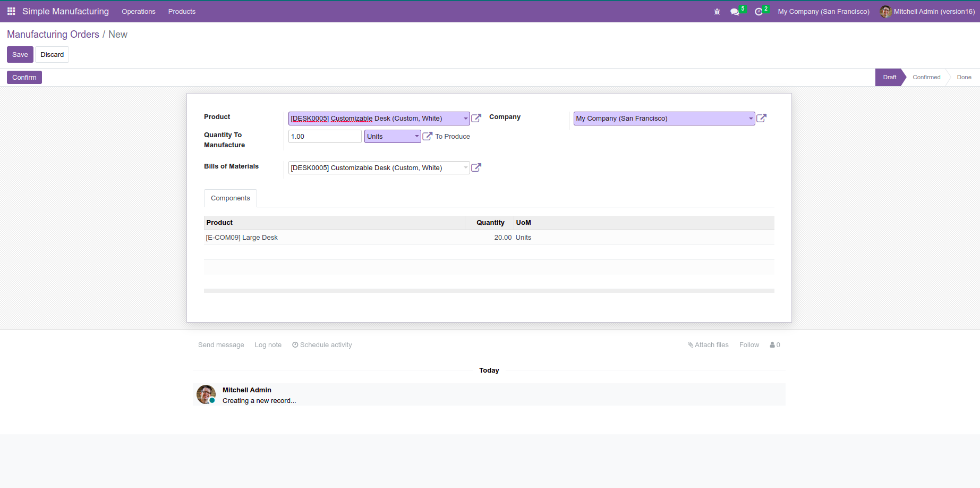Viewport: 980px width, 488px height.
Task: Expand the Units of measure dropdown
Action: pyautogui.click(x=416, y=137)
